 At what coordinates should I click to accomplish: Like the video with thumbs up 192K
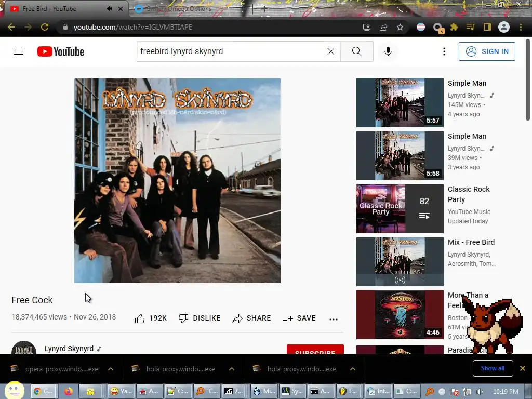pyautogui.click(x=151, y=318)
